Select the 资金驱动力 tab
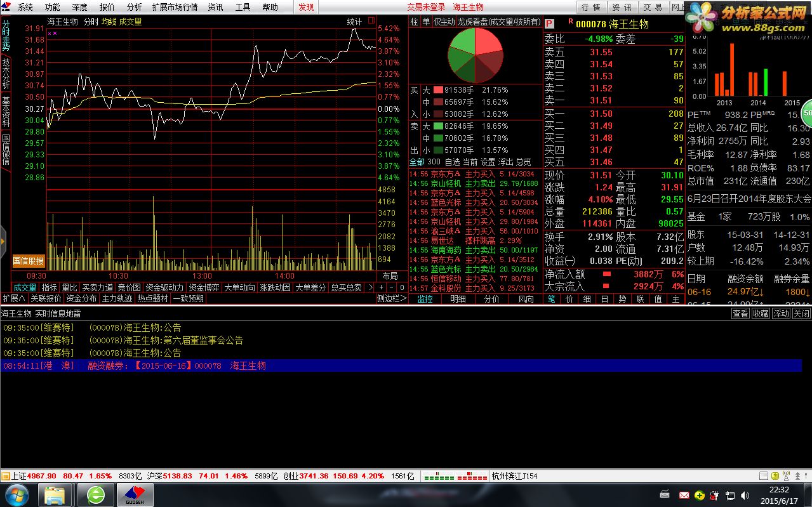 point(164,287)
